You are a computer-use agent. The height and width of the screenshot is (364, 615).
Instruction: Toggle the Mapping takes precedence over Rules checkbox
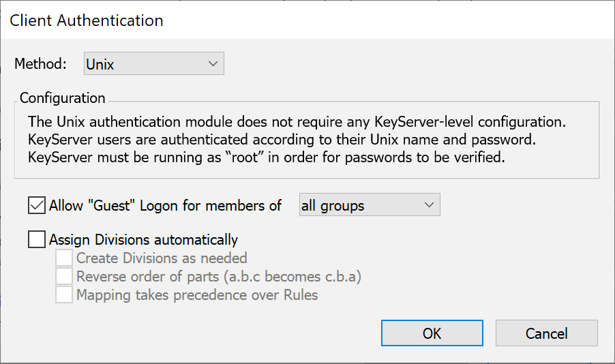click(64, 295)
